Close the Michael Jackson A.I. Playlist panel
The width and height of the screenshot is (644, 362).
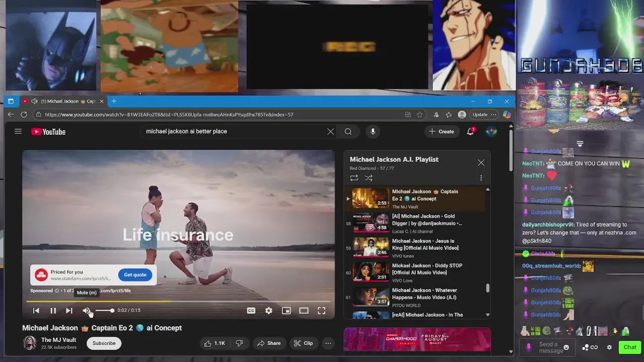[481, 162]
